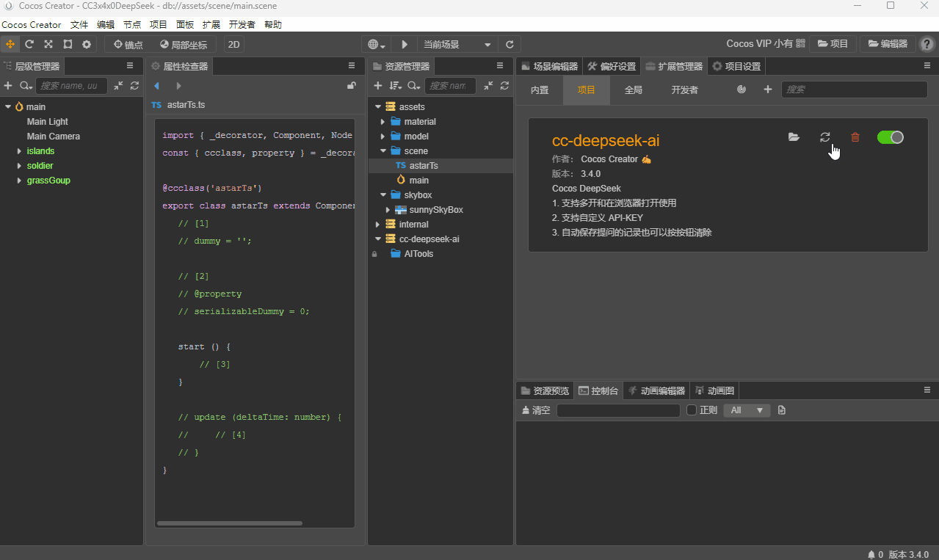Open the console All log-level dropdown
The image size is (939, 560).
pyautogui.click(x=747, y=410)
